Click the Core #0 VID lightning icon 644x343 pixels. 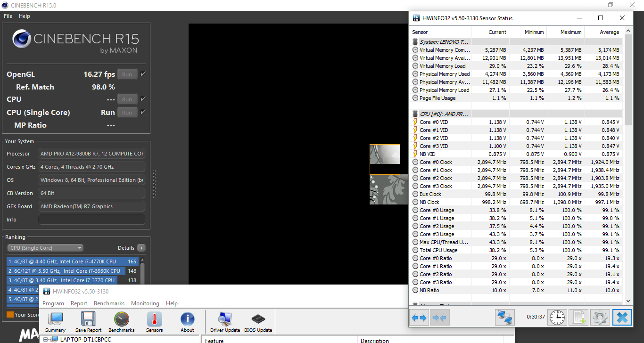(415, 122)
